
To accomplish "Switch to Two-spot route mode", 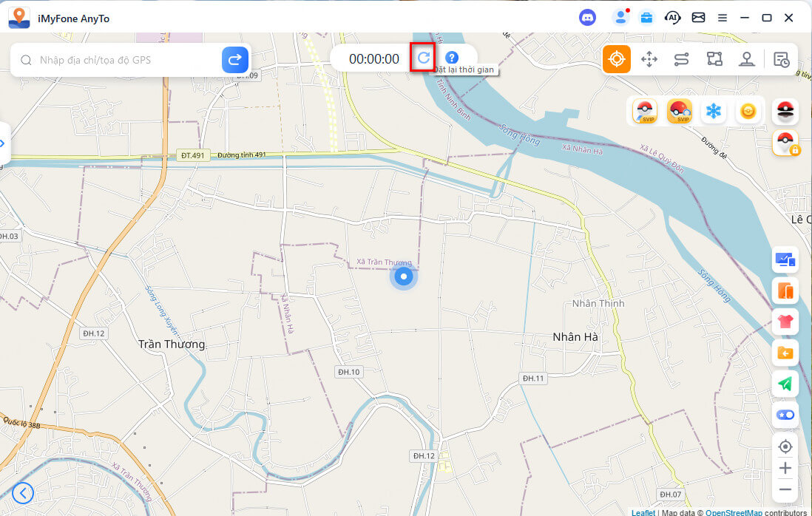I will (x=681, y=59).
